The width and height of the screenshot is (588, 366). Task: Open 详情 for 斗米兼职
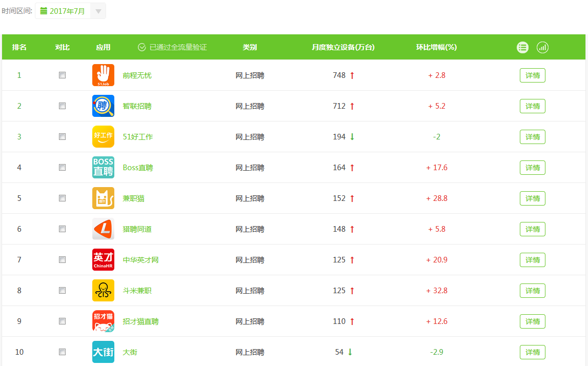click(x=533, y=291)
